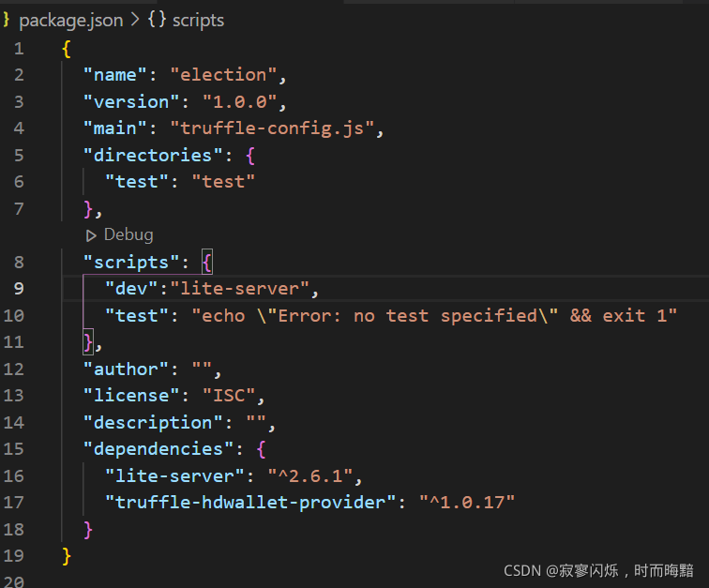Click the "ISC" license value
The width and height of the screenshot is (709, 588).
coord(229,396)
